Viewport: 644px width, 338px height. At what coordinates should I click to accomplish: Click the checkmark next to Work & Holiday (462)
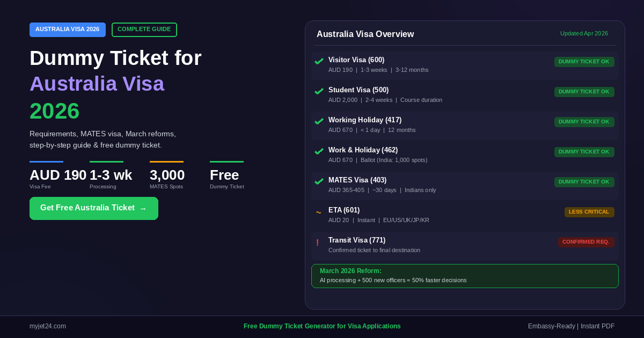319,151
